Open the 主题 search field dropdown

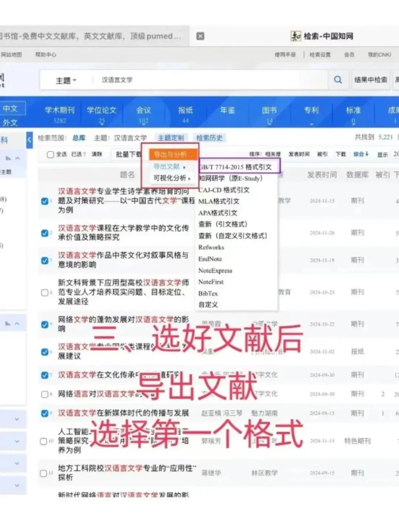(x=66, y=80)
